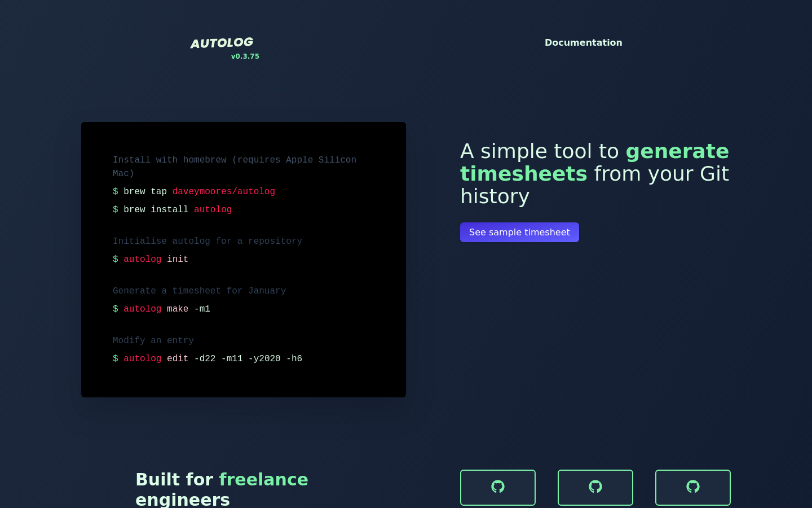The width and height of the screenshot is (812, 508).
Task: Click the 'Install with homebrew' comment text
Action: 235,167
